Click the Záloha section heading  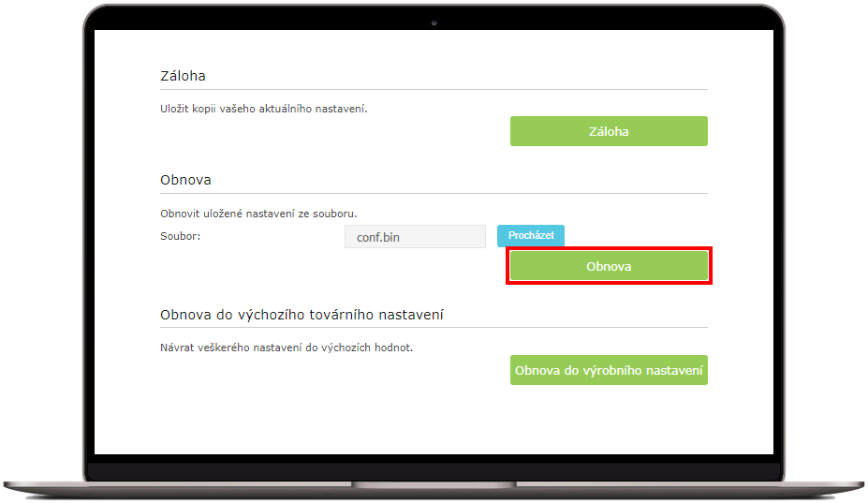184,76
